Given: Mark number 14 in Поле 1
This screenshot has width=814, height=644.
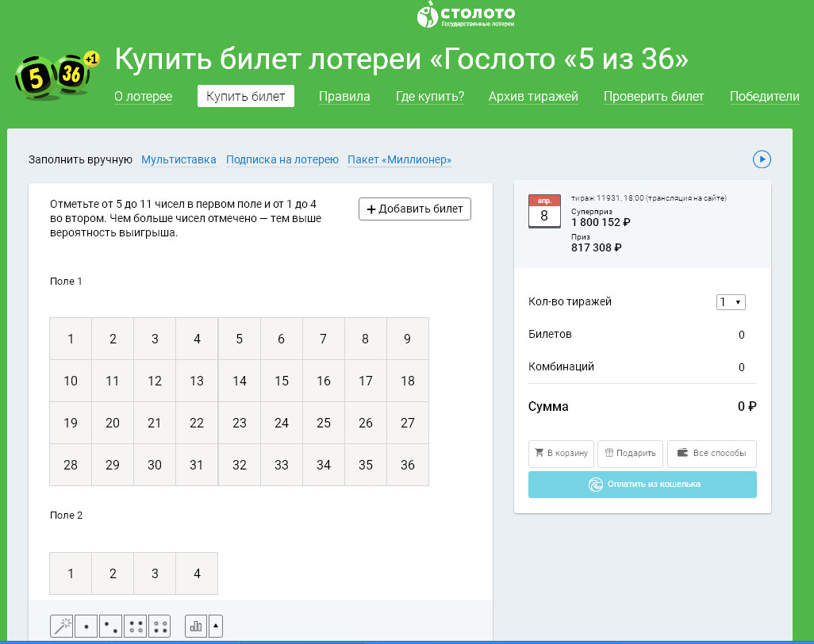Looking at the screenshot, I should (240, 381).
